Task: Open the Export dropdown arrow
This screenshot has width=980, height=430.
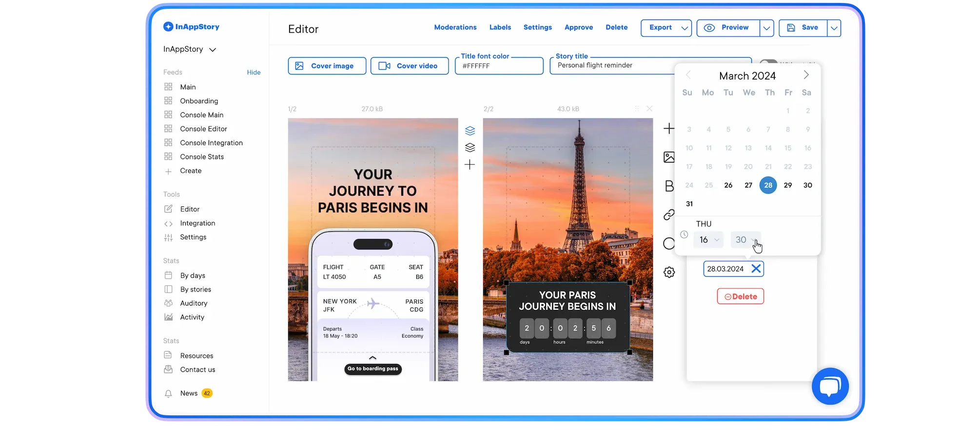Action: pos(685,28)
